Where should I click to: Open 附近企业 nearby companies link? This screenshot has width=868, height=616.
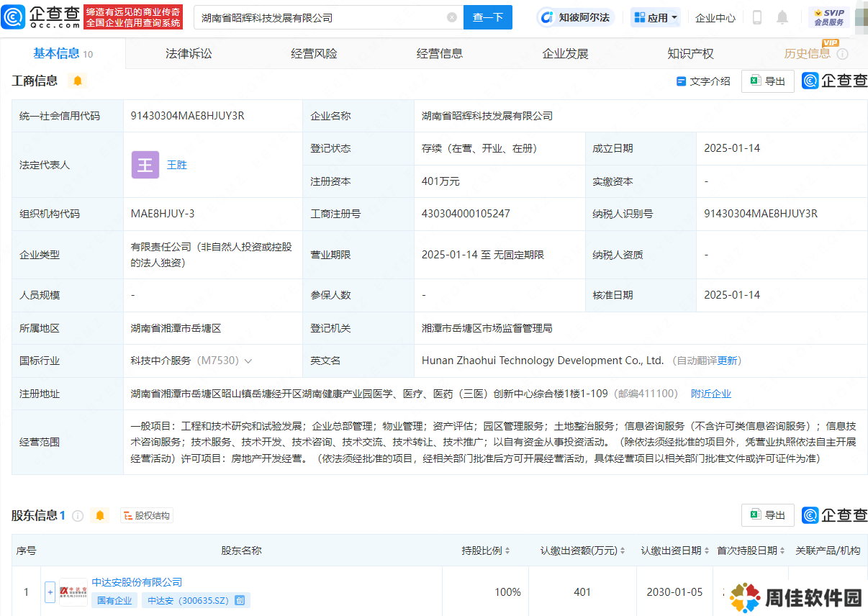coord(711,394)
